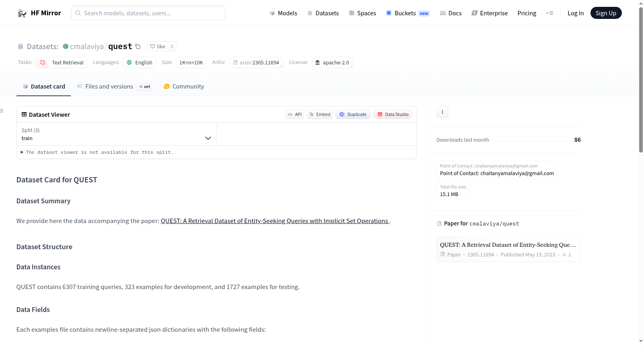Click the Embed button
The height and width of the screenshot is (345, 644).
(320, 114)
